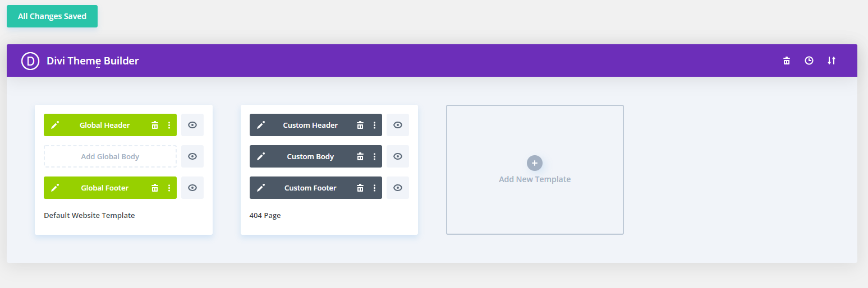Delete the Custom Footer using trash icon
This screenshot has height=288, width=868.
coord(360,188)
